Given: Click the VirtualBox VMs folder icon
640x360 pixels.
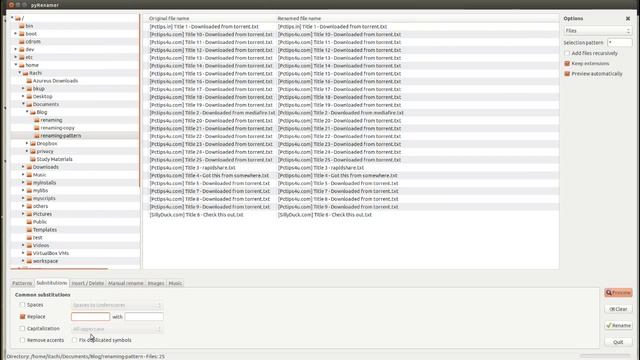Looking at the screenshot, I should point(29,253).
